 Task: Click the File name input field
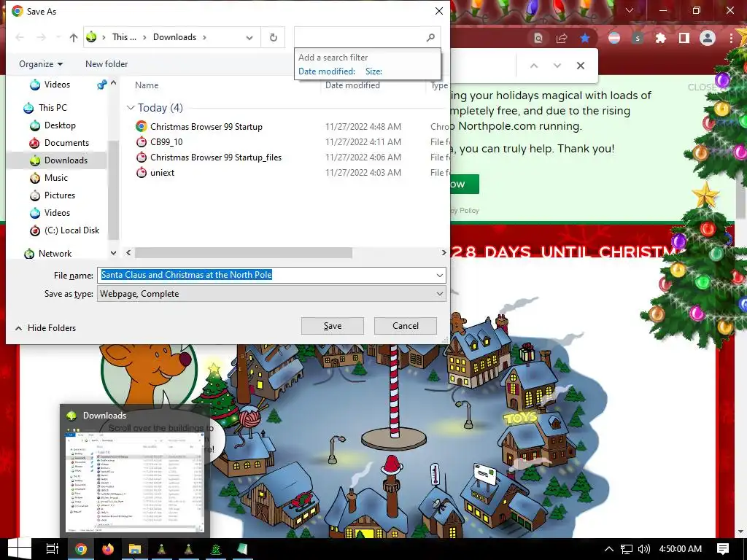tap(266, 275)
